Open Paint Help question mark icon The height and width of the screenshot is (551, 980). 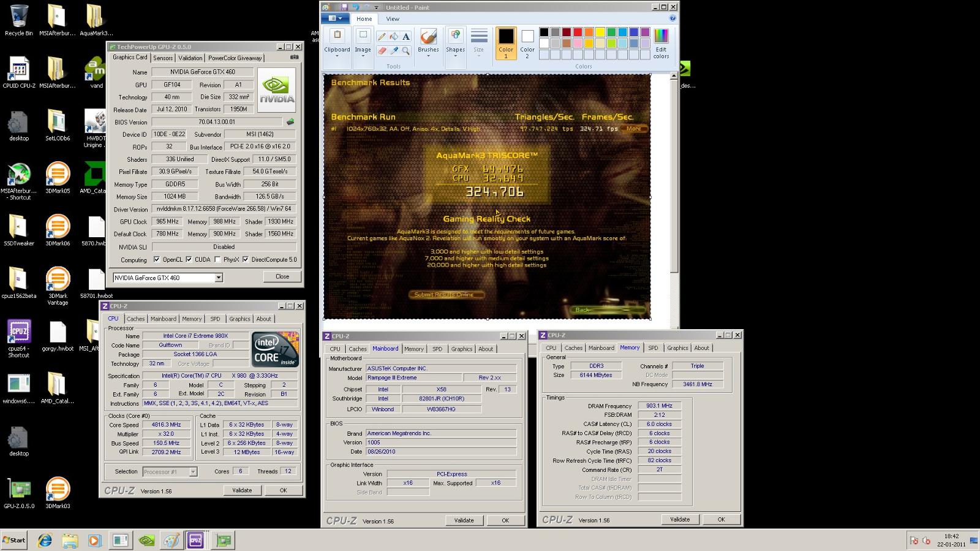coord(673,18)
